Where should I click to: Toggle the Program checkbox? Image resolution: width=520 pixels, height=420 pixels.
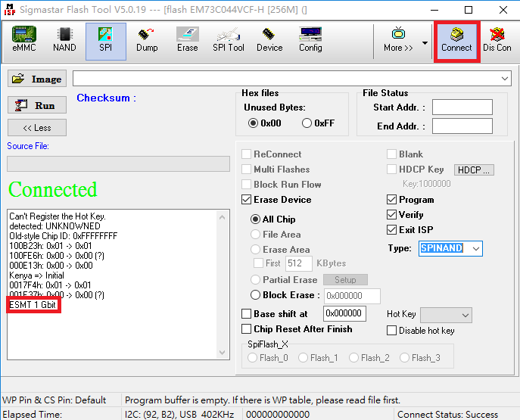(410, 200)
